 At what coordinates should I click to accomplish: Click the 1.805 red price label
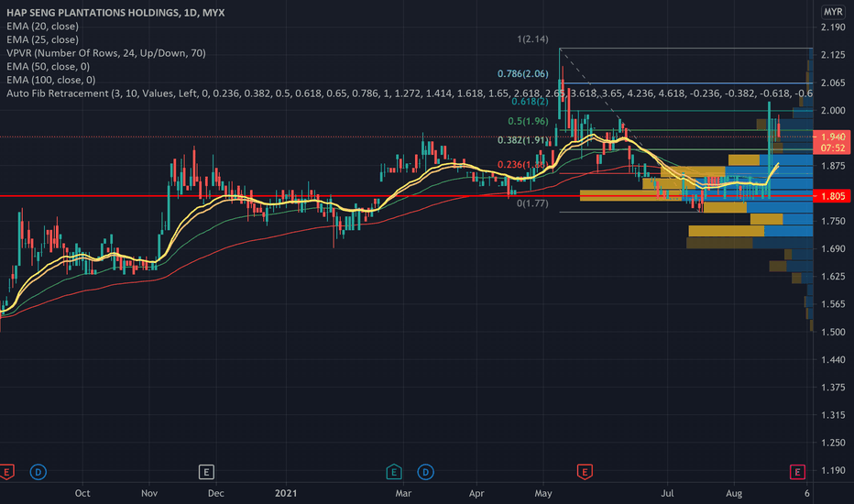pos(832,196)
